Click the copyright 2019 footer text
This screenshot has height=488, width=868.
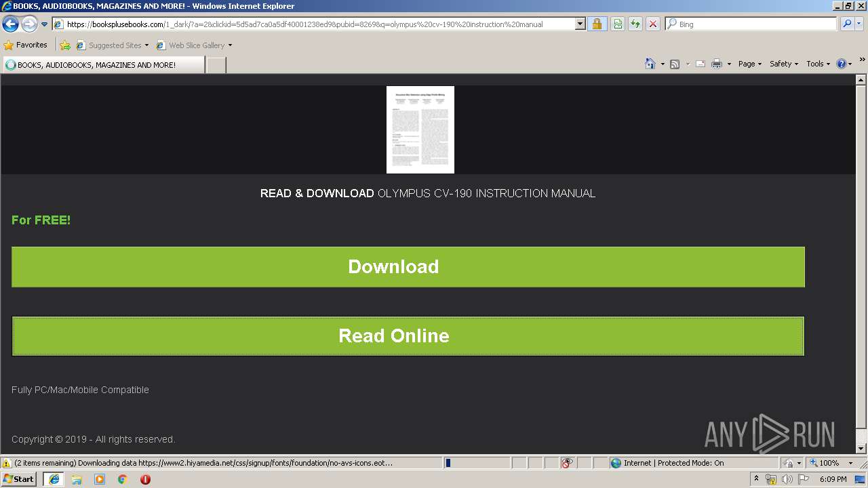94,439
